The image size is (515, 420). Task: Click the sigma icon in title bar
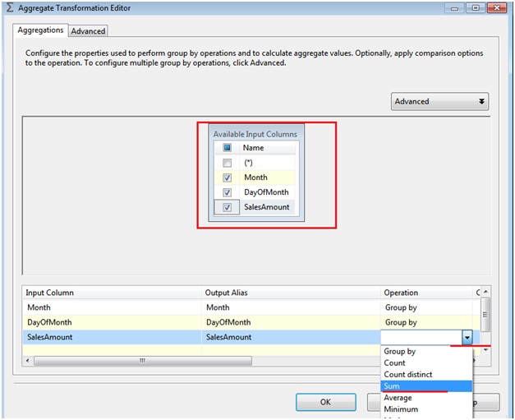coord(10,7)
